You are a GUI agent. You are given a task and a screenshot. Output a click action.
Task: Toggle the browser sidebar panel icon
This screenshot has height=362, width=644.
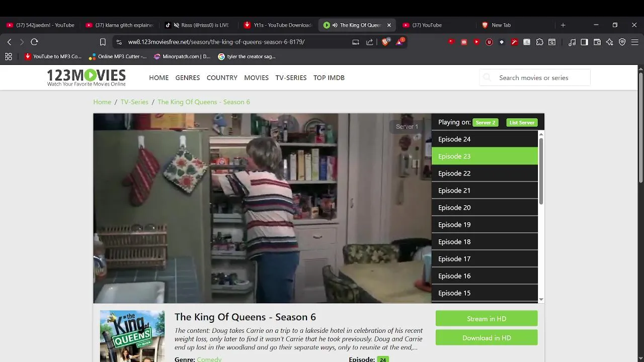point(584,42)
